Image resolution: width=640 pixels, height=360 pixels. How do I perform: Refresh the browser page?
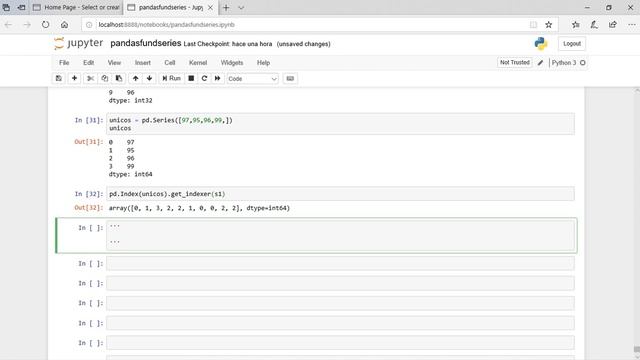tap(45, 25)
